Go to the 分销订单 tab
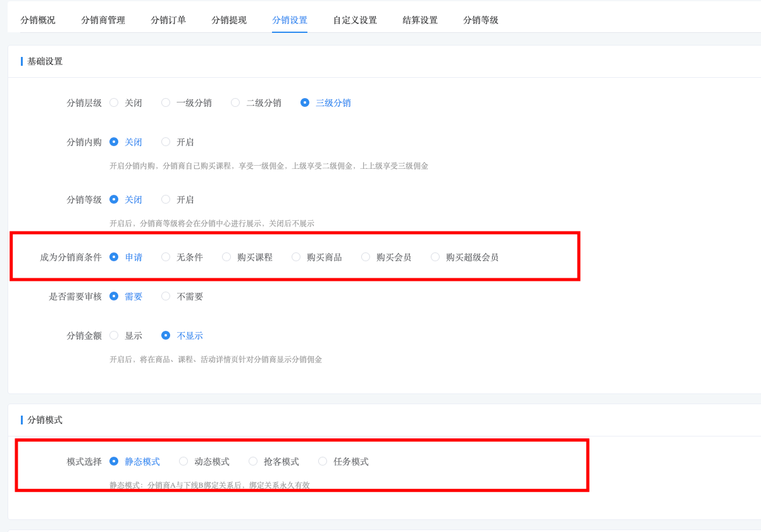 pos(168,20)
